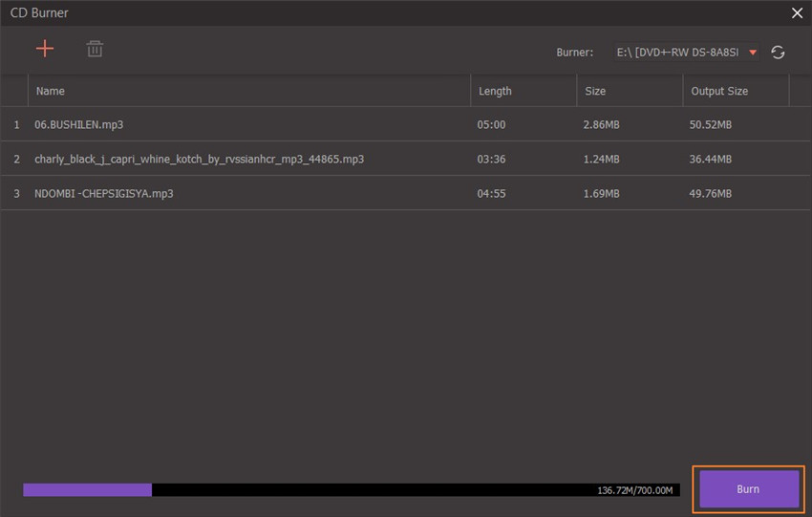Refresh the burner drive list
The height and width of the screenshot is (517, 812).
pyautogui.click(x=778, y=53)
